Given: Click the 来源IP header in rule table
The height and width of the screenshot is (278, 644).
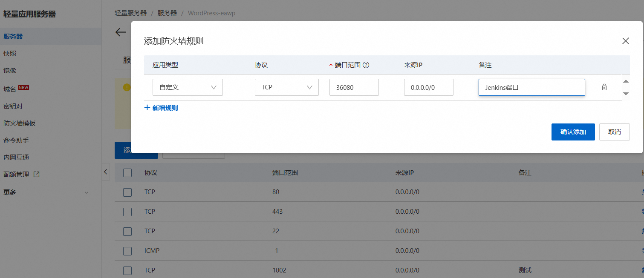Looking at the screenshot, I should [404, 173].
